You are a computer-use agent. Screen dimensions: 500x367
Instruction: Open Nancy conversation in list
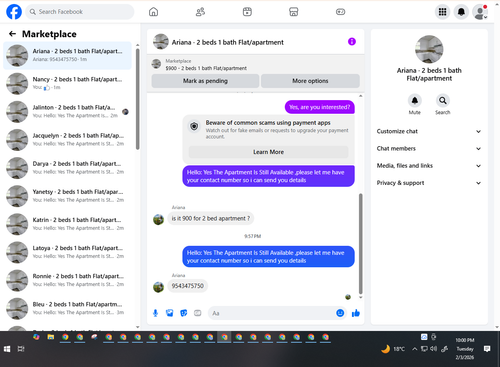67,83
